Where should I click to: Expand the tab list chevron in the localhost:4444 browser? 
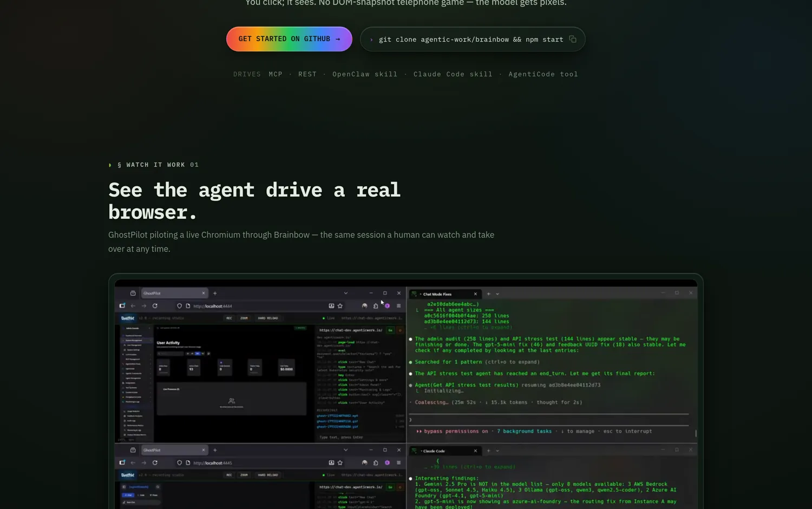346,293
